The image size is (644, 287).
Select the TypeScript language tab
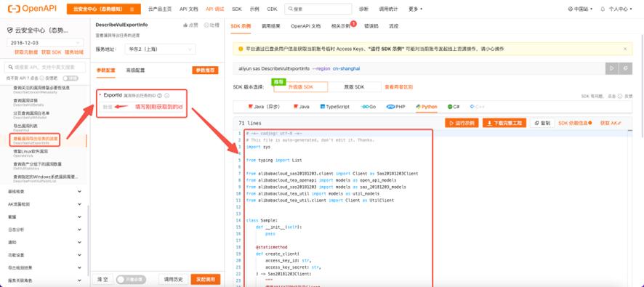click(x=335, y=107)
